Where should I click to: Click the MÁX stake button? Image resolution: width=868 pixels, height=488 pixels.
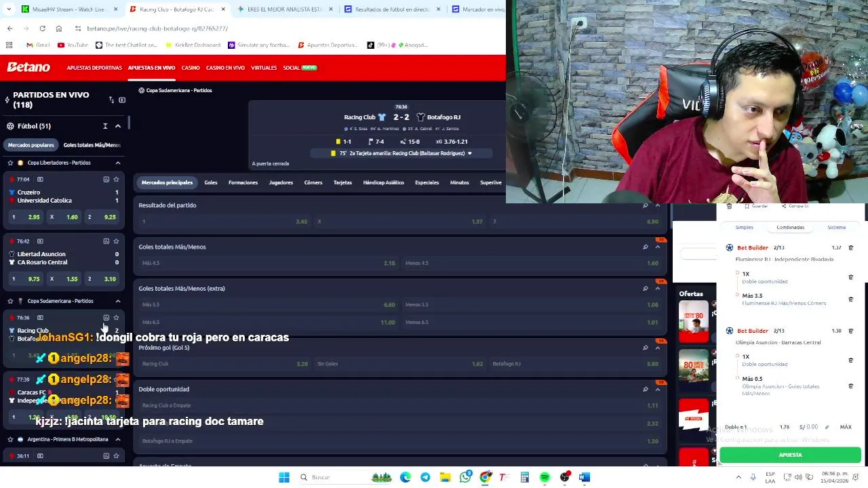[846, 427]
